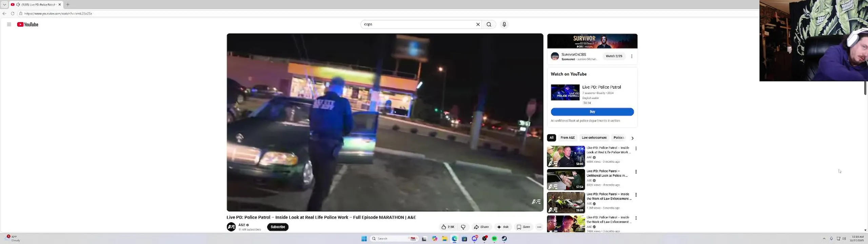Open a new browser tab with plus
The height and width of the screenshot is (244, 868).
pos(68,4)
